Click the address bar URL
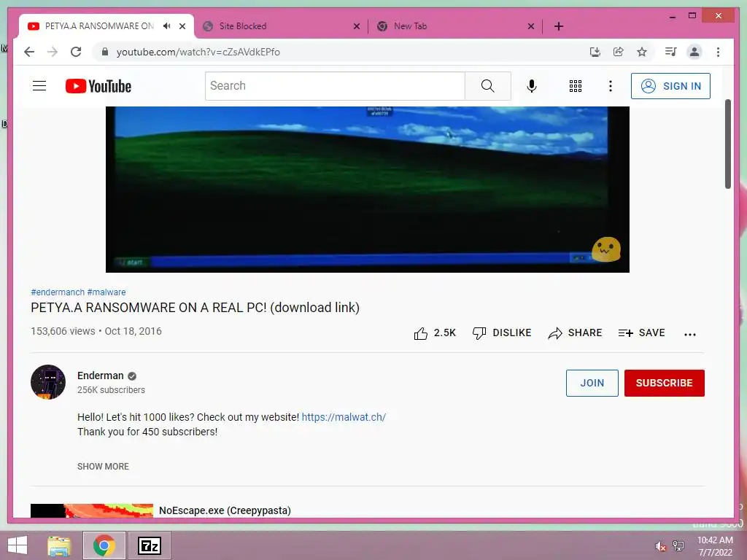This screenshot has width=747, height=560. pyautogui.click(x=198, y=52)
